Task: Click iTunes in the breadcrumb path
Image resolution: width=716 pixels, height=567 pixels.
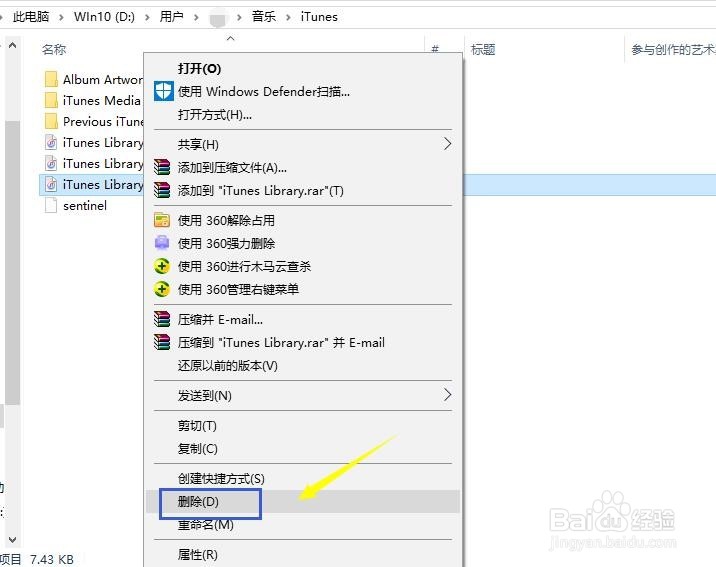Action: 319,17
